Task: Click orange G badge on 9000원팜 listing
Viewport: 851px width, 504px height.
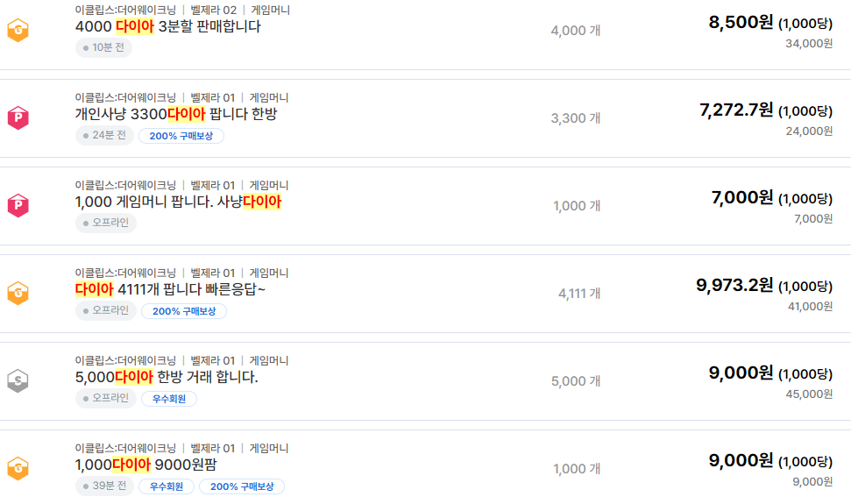Action: tap(18, 469)
